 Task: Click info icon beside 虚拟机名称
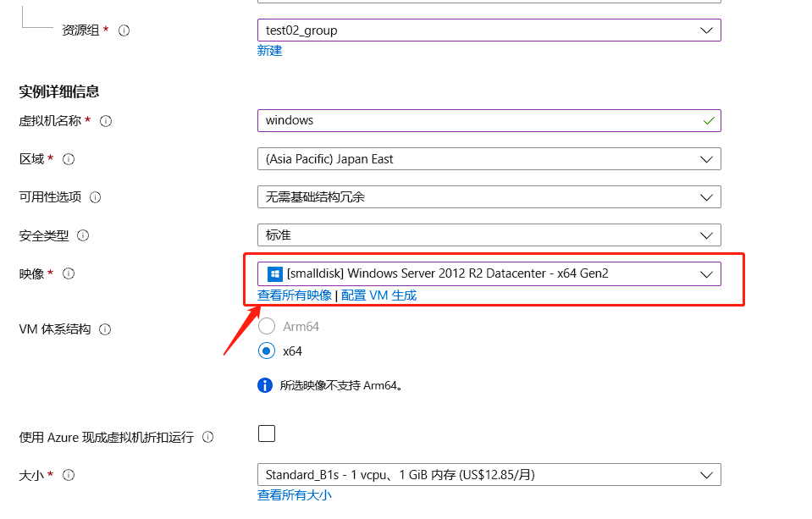(x=106, y=121)
